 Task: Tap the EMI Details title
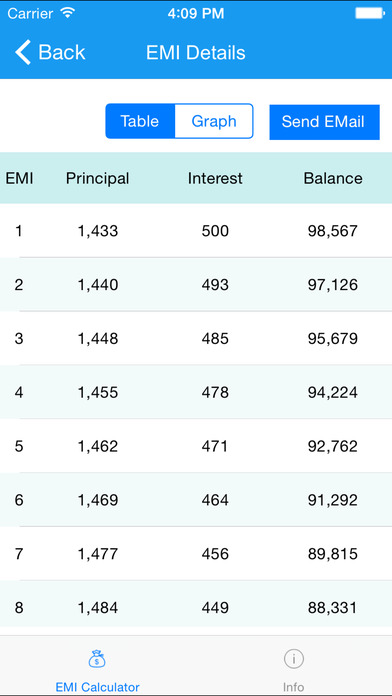pyautogui.click(x=196, y=52)
